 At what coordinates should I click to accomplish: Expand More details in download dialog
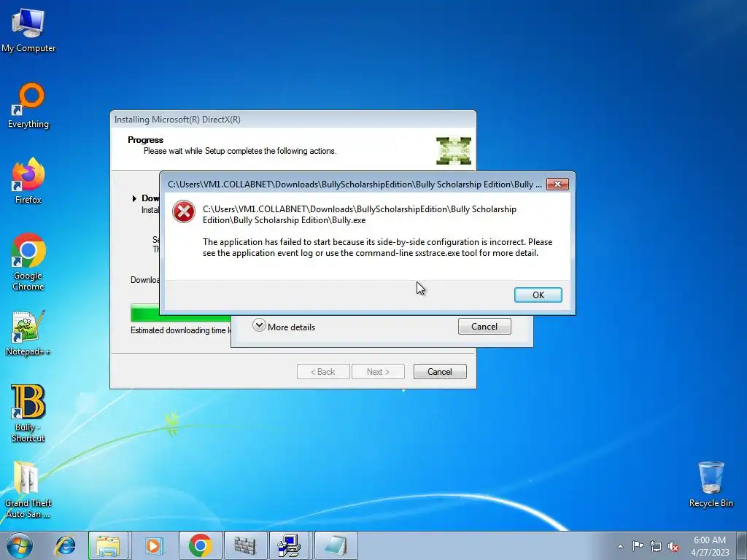tap(284, 327)
